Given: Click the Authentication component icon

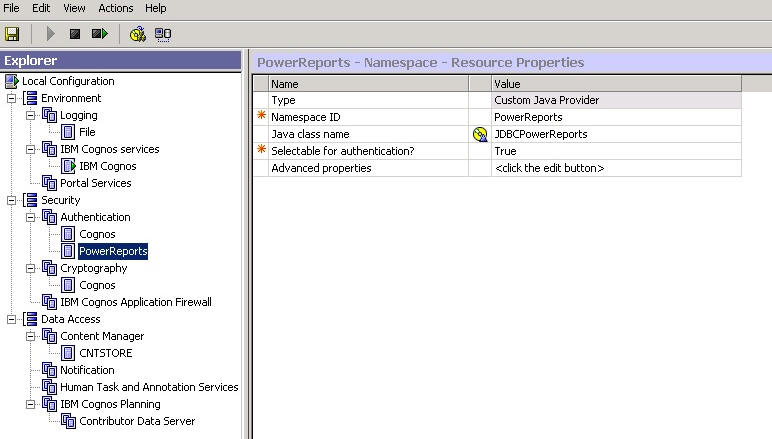Looking at the screenshot, I should pos(49,217).
